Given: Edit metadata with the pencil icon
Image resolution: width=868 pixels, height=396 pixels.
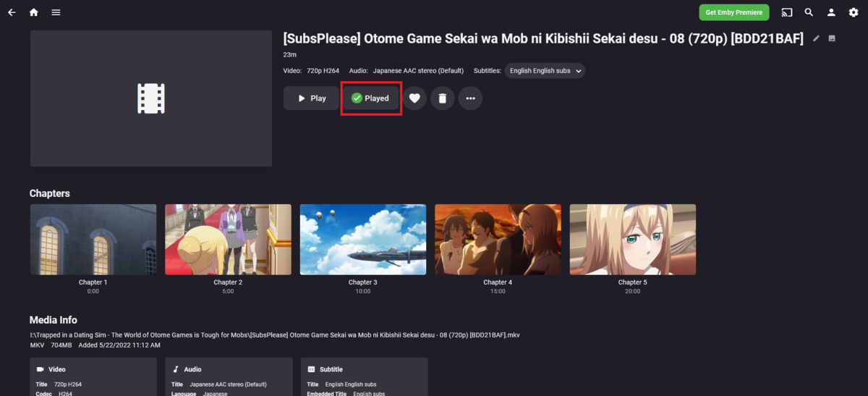Looking at the screenshot, I should [816, 38].
